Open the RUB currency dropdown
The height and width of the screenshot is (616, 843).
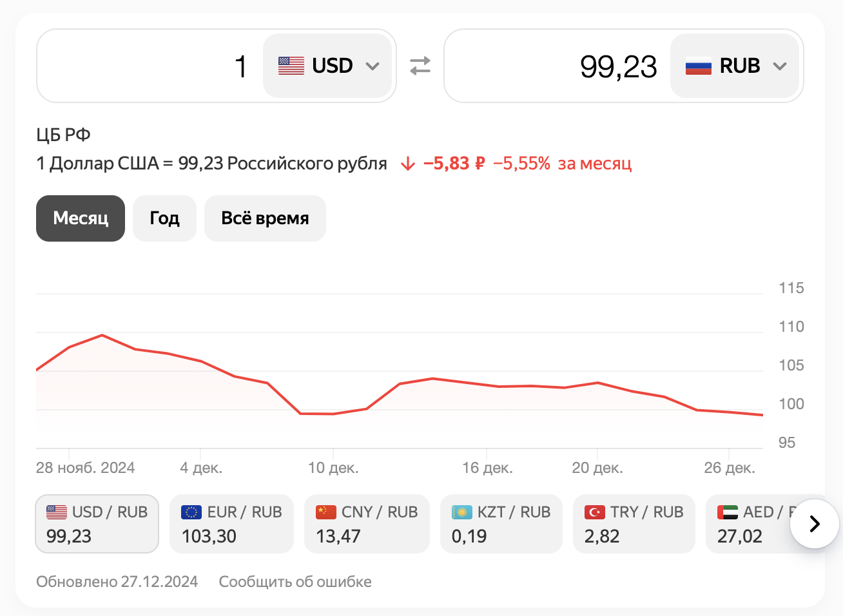pyautogui.click(x=735, y=66)
